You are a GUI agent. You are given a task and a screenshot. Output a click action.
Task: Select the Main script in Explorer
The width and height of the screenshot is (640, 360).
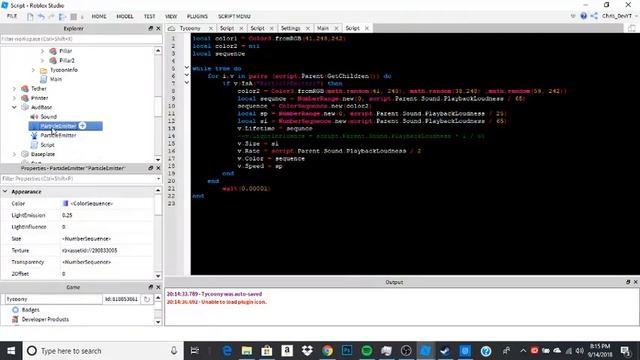click(x=56, y=79)
